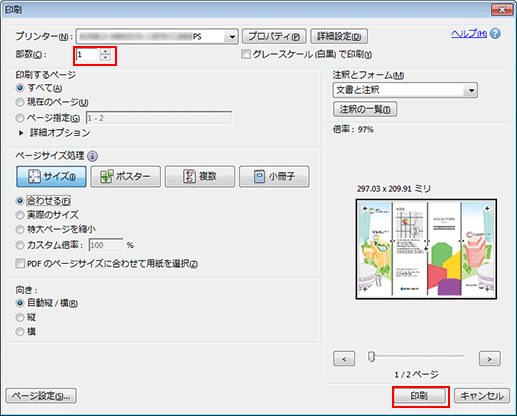Decrease copies with the down stepper arrow
Viewport: 517px width, 416px height.
(x=105, y=57)
